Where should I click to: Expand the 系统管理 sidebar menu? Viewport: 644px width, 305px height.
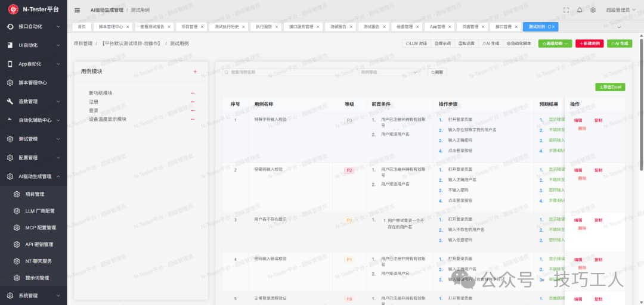click(x=58, y=295)
